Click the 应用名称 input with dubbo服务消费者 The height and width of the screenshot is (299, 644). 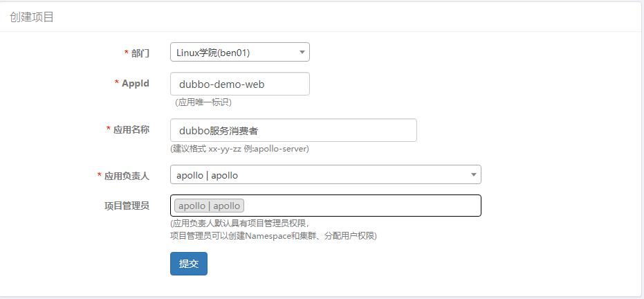tap(293, 130)
